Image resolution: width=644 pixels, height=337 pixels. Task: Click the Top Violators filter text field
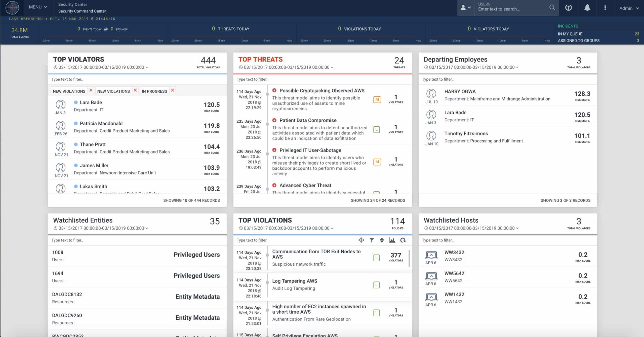coord(137,79)
